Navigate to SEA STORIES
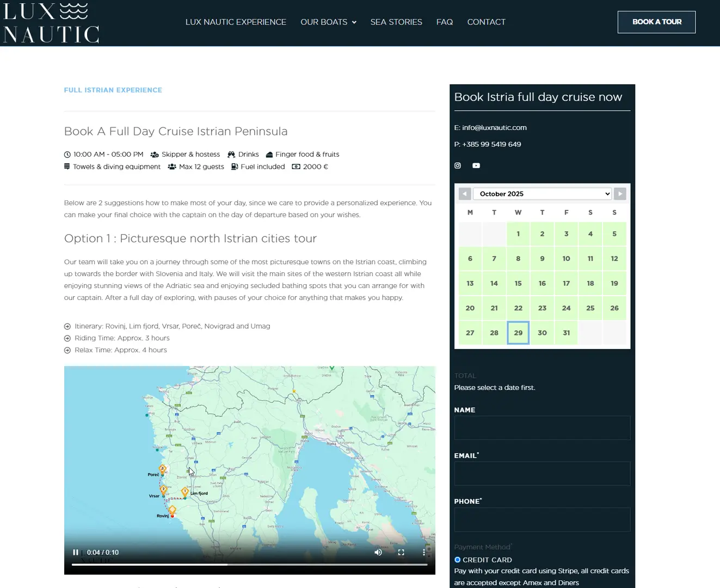This screenshot has width=720, height=588. coord(396,22)
